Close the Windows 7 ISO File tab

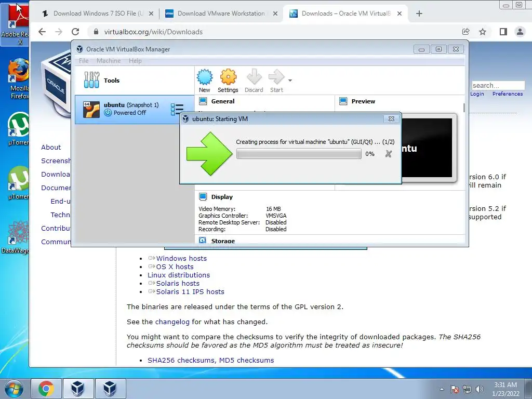click(151, 14)
